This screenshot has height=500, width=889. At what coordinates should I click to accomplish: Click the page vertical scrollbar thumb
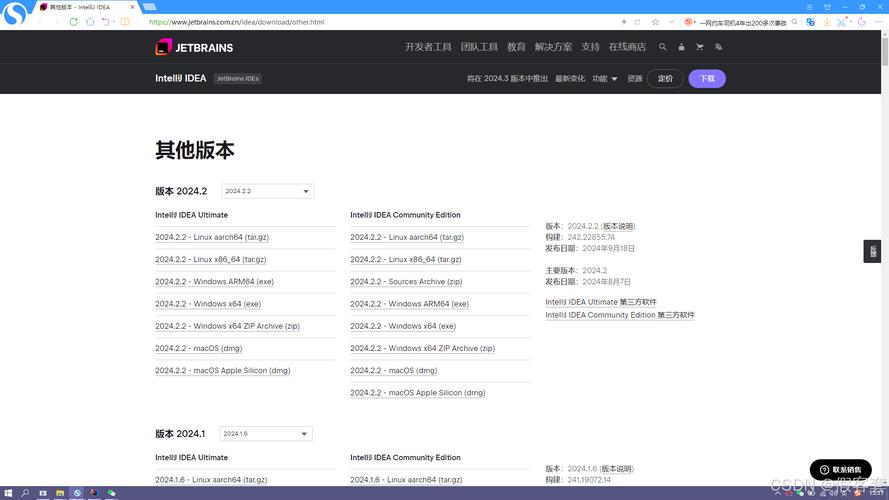tap(884, 52)
